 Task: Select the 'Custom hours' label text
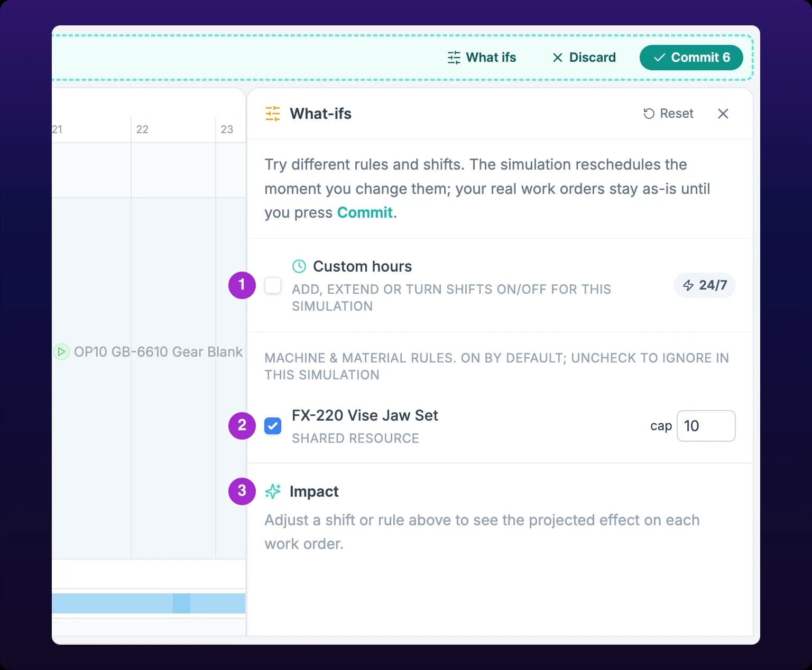tap(362, 266)
